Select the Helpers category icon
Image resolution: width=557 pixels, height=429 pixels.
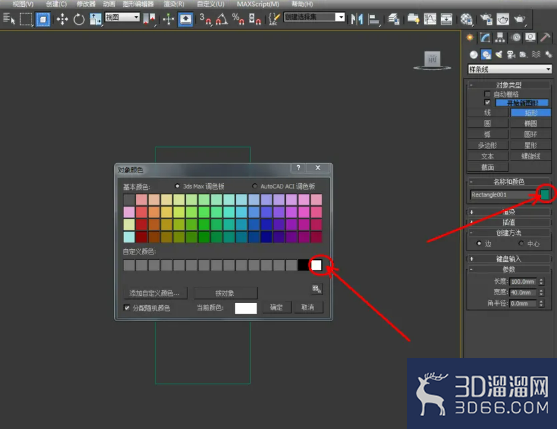click(523, 54)
